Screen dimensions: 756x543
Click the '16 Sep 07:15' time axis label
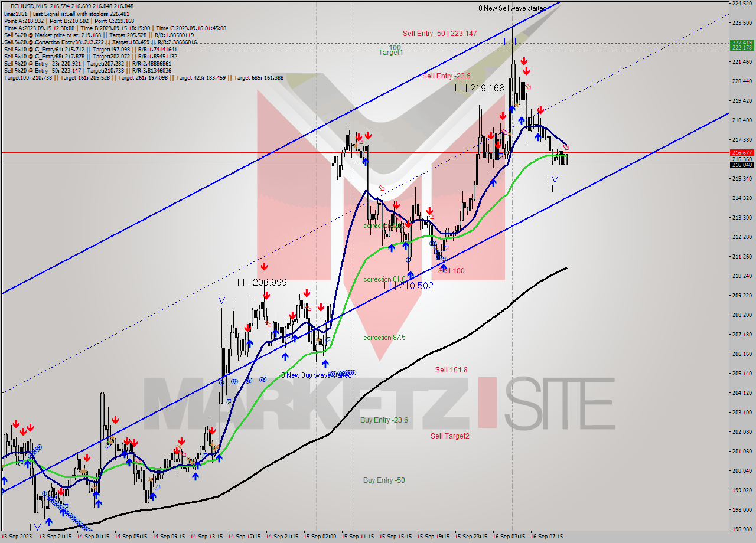pos(546,537)
